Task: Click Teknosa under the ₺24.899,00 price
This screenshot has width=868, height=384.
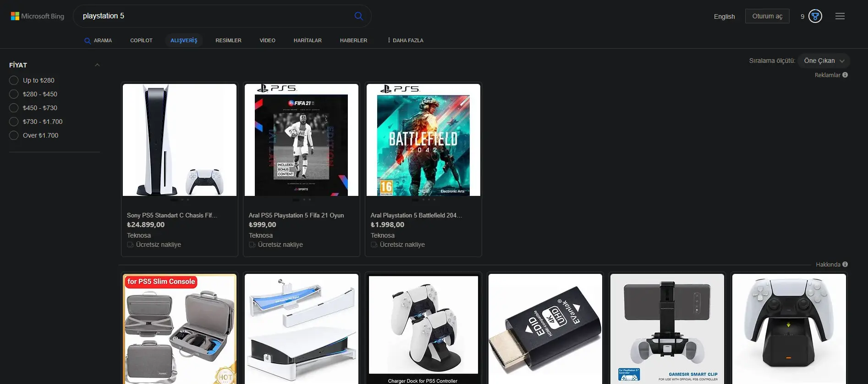Action: (x=139, y=235)
